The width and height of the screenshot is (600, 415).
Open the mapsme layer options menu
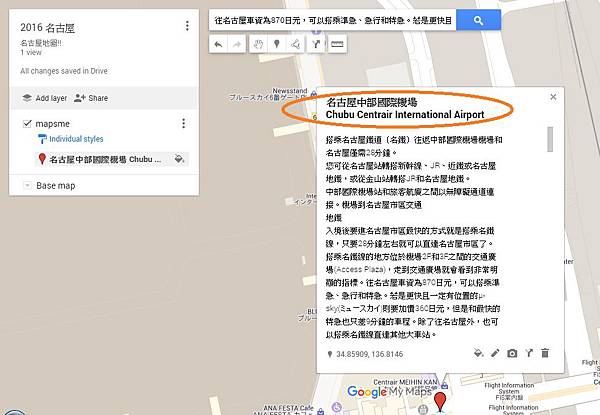[x=184, y=123]
